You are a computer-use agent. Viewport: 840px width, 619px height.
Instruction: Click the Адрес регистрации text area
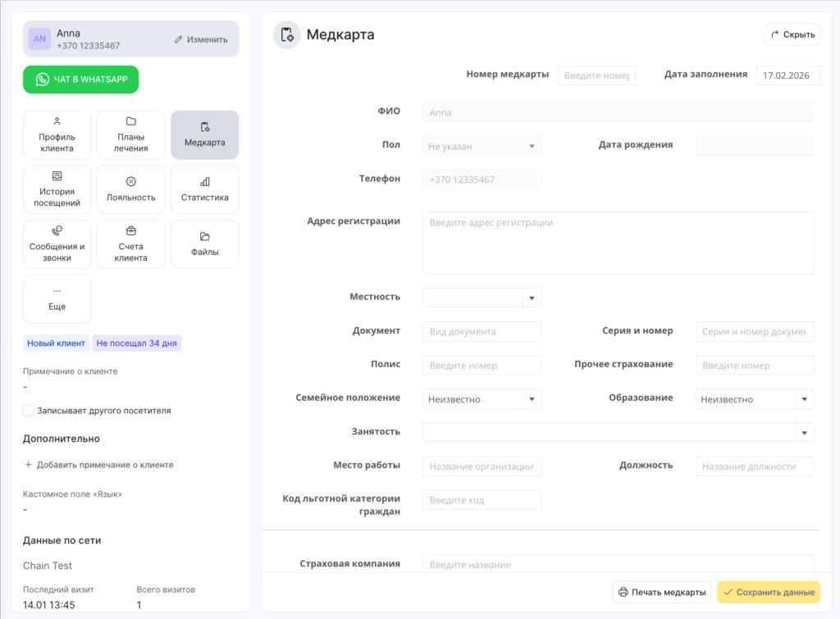618,244
